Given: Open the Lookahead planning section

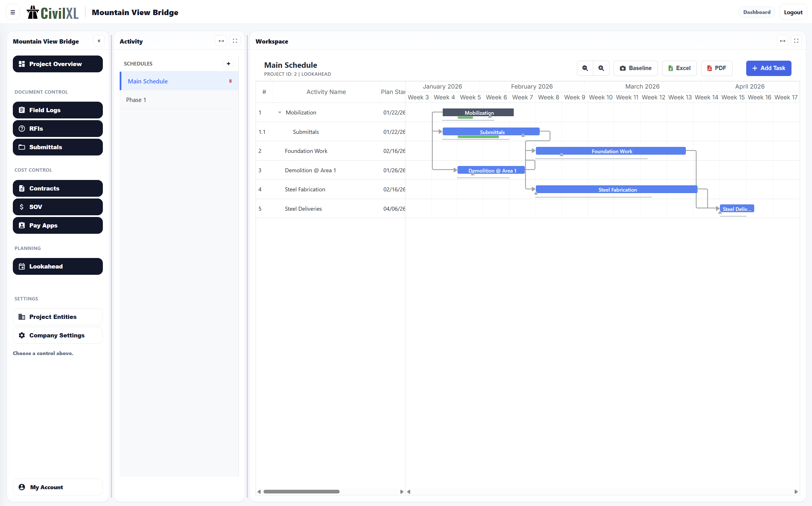Looking at the screenshot, I should point(58,267).
